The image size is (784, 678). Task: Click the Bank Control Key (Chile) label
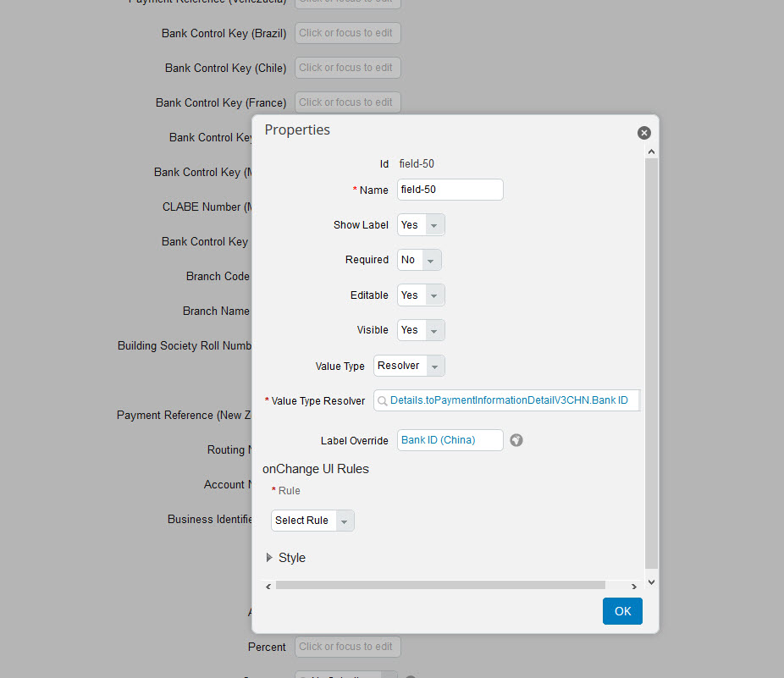pyautogui.click(x=225, y=68)
